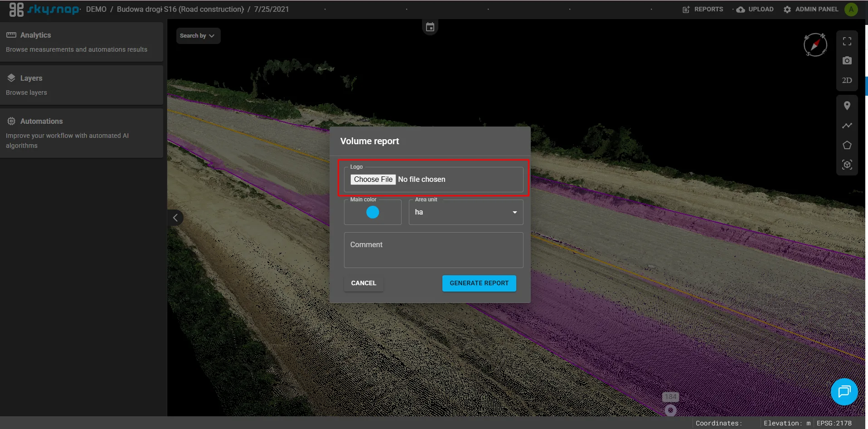This screenshot has width=868, height=429.
Task: Open the calendar date picker
Action: pos(430,28)
